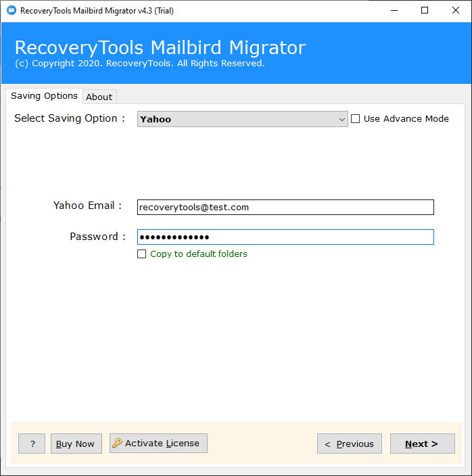The width and height of the screenshot is (472, 476).
Task: Click the RecoveryTools Mailbird Migrator banner title
Action: click(x=160, y=47)
